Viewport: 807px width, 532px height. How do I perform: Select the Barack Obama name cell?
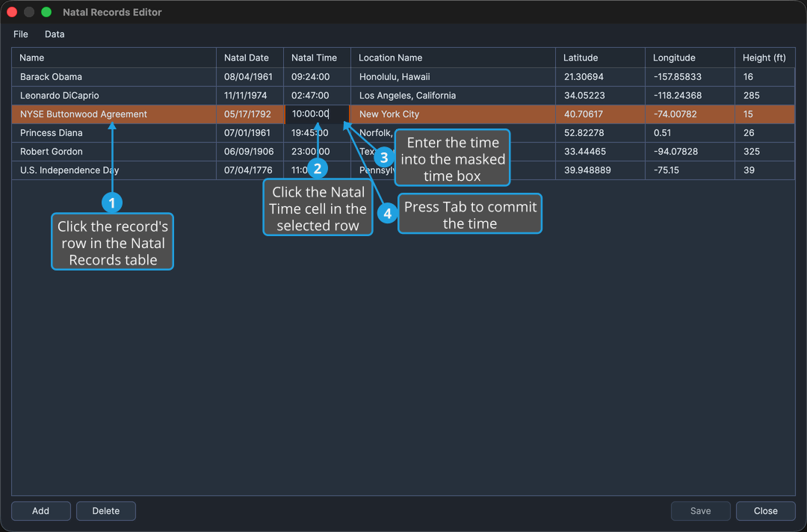point(114,77)
